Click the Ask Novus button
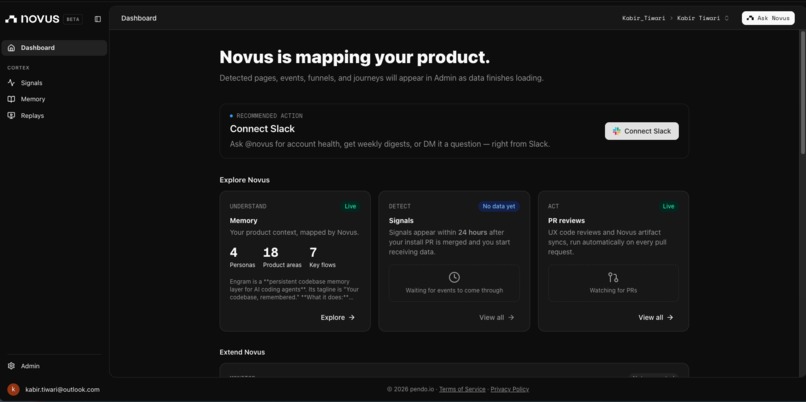The width and height of the screenshot is (806, 402). click(x=768, y=18)
